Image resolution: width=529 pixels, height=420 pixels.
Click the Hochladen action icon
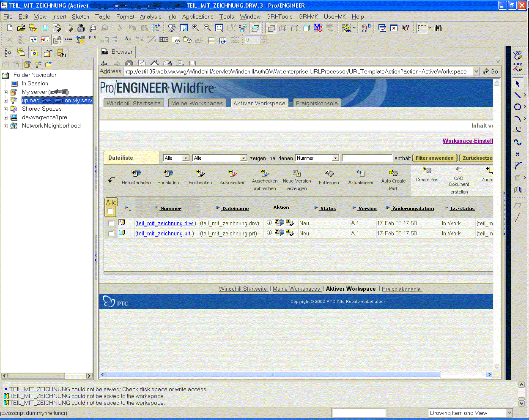pyautogui.click(x=168, y=173)
